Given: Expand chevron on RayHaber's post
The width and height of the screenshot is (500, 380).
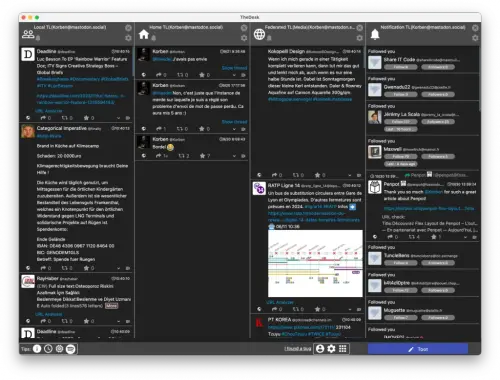Looking at the screenshot, I should point(118,321).
